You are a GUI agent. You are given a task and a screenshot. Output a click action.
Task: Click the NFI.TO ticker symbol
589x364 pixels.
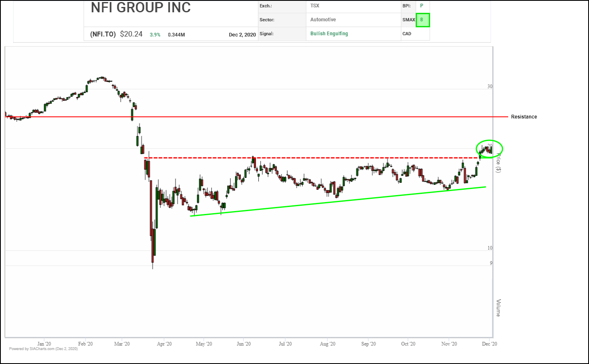pos(103,34)
